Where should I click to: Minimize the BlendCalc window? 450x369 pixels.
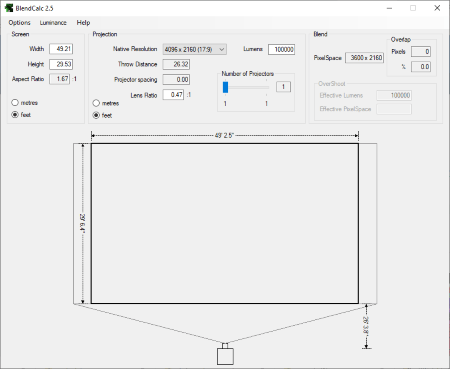(x=389, y=8)
